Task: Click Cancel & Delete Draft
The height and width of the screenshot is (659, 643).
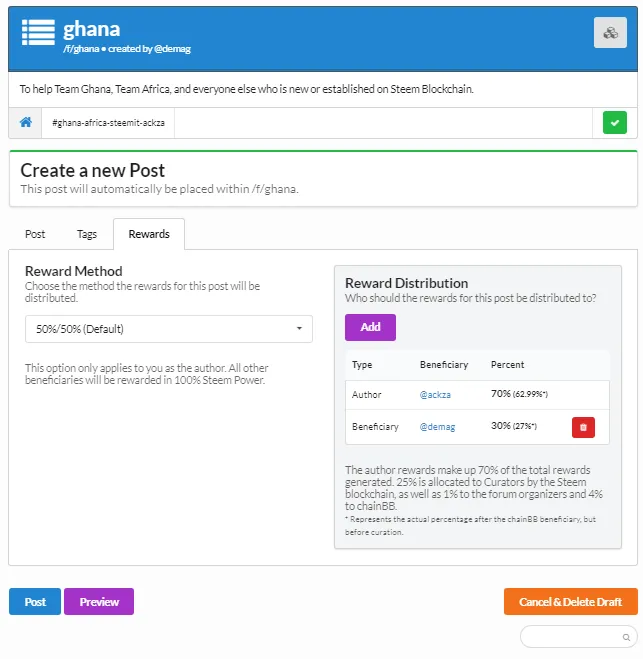Action: [x=570, y=601]
